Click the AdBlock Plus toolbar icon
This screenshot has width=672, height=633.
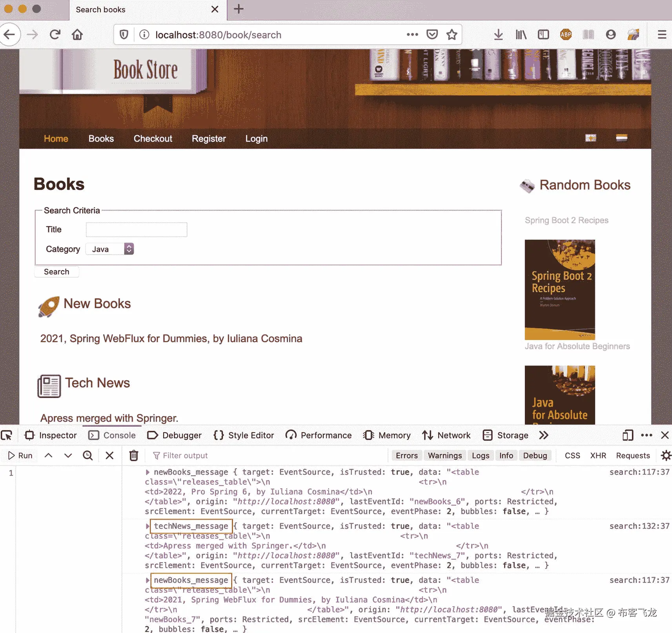(x=566, y=35)
